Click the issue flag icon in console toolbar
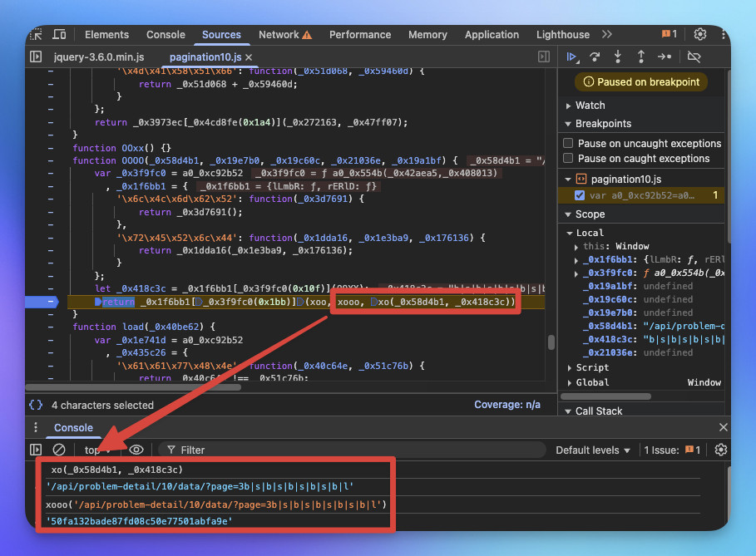The image size is (756, 556). (x=689, y=450)
